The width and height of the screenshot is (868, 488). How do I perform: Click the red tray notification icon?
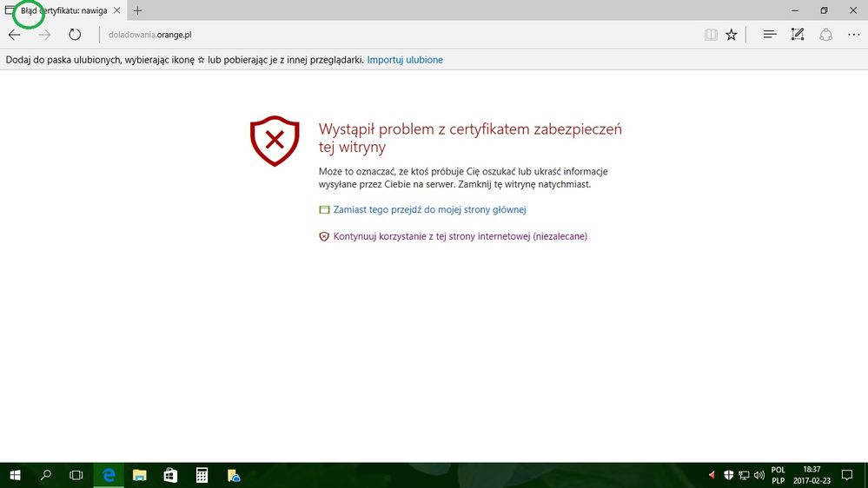click(712, 475)
